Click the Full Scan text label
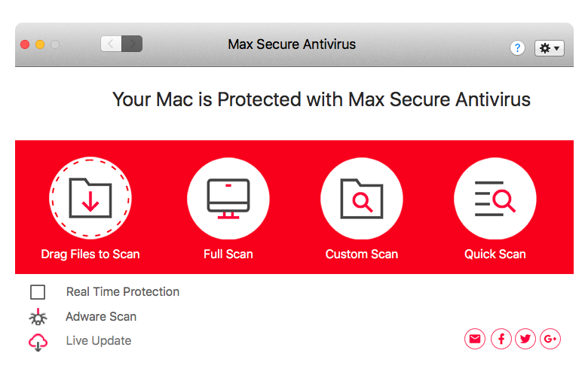This screenshot has height=384, width=588. pos(228,254)
